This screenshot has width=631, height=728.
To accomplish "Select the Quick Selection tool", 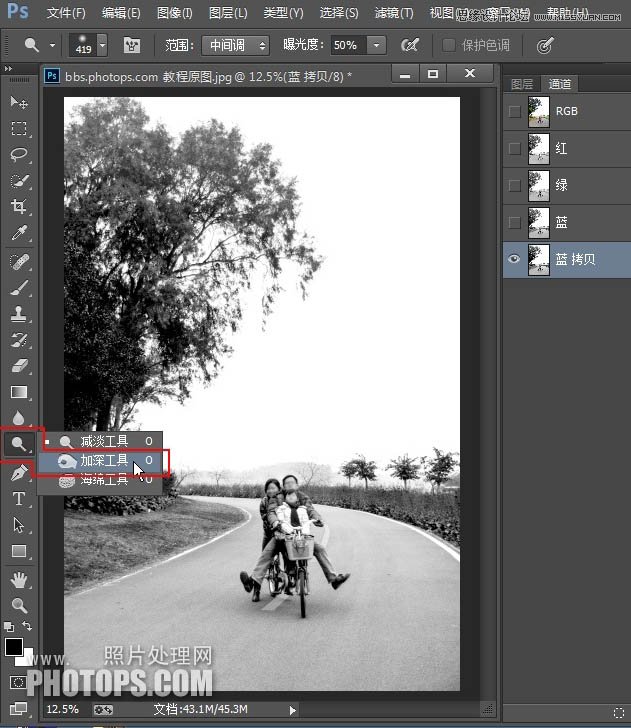I will click(19, 181).
